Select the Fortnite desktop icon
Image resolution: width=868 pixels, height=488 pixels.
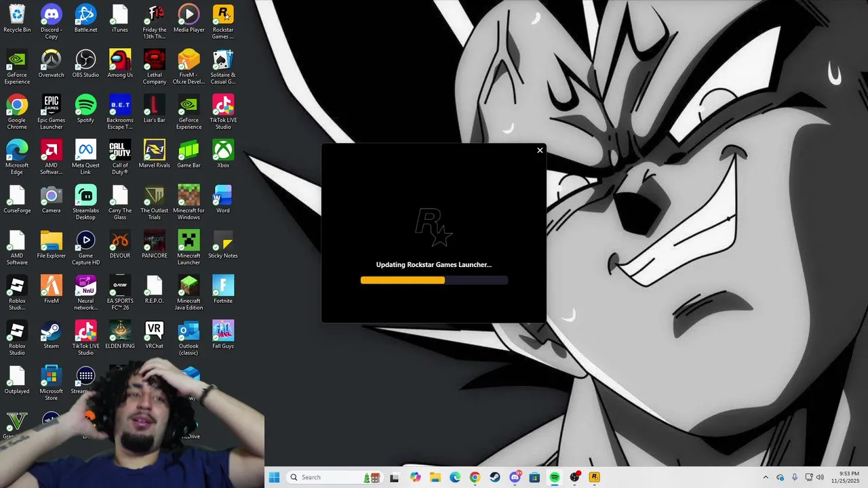tap(223, 290)
